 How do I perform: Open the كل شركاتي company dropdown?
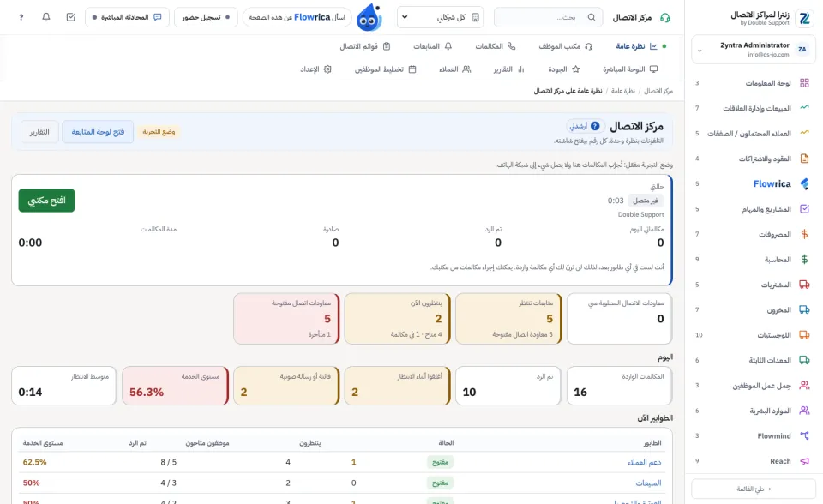tap(440, 17)
